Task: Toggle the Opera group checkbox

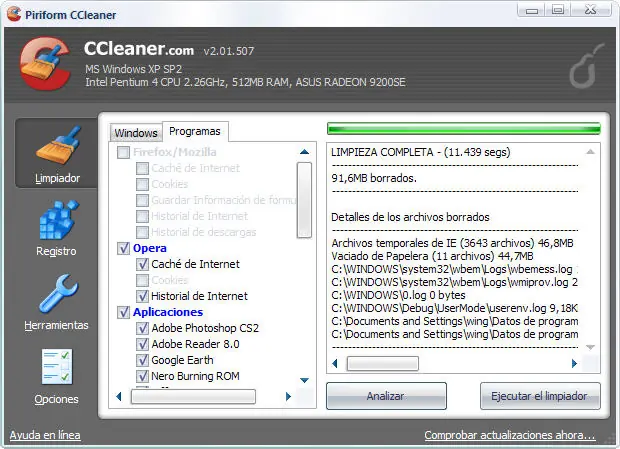Action: [x=123, y=248]
